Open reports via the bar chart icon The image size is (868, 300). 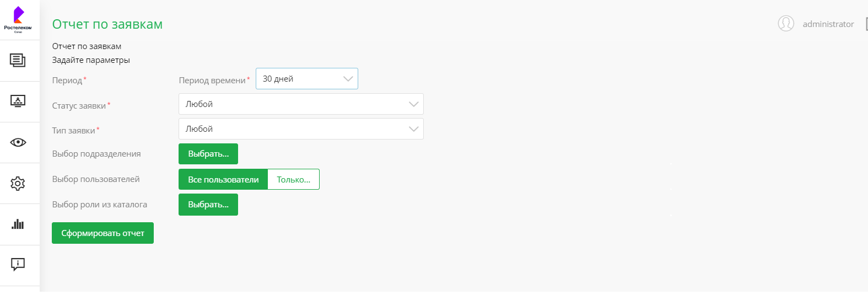click(x=18, y=224)
